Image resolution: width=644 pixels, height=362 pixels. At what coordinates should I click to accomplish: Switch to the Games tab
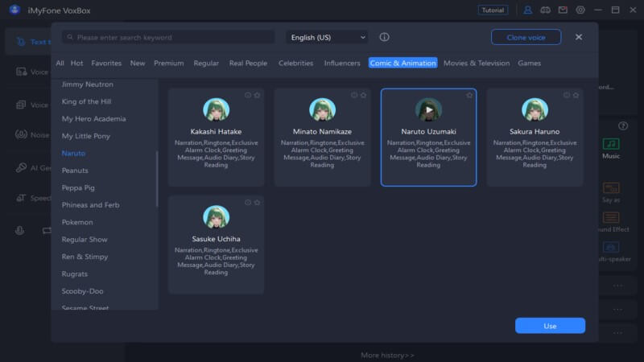click(x=529, y=64)
